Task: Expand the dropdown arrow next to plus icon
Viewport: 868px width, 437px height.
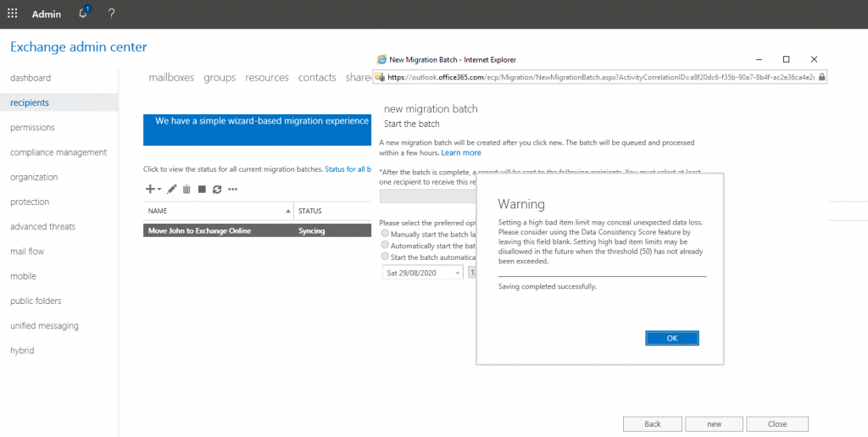Action: (159, 189)
